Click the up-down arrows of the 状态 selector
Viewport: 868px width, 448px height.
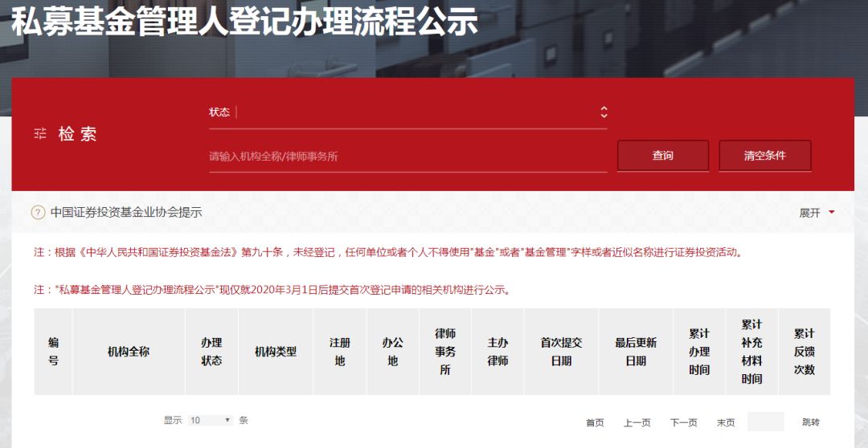coord(604,112)
